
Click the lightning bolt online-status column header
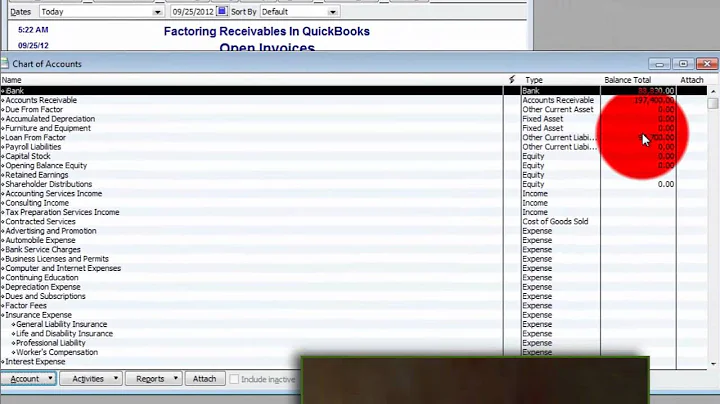[512, 80]
